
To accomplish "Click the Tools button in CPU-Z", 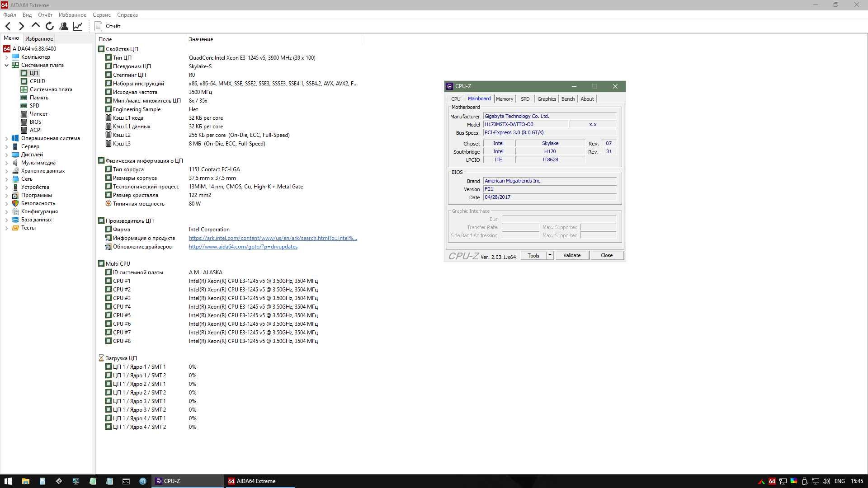I will pyautogui.click(x=533, y=256).
